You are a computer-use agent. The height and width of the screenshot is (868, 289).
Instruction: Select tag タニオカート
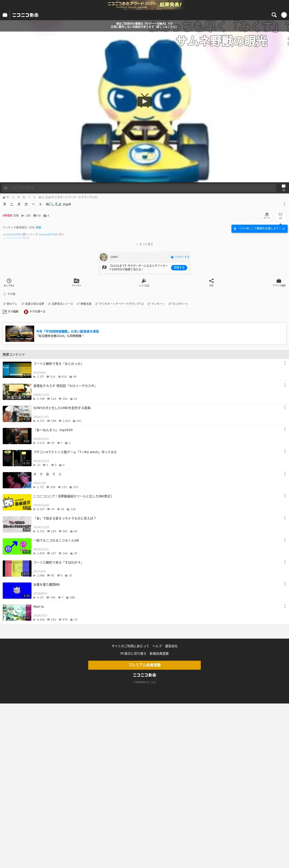point(178,304)
